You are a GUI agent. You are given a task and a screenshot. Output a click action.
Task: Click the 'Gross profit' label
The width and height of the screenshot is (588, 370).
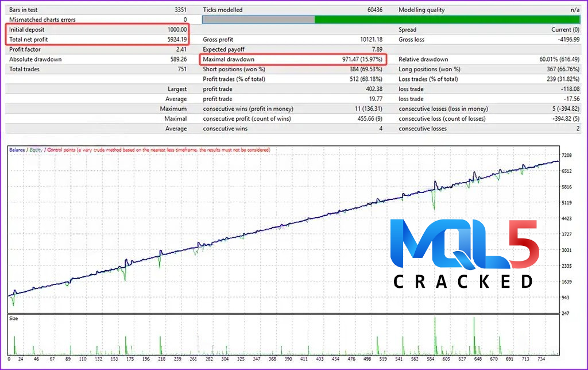(218, 40)
